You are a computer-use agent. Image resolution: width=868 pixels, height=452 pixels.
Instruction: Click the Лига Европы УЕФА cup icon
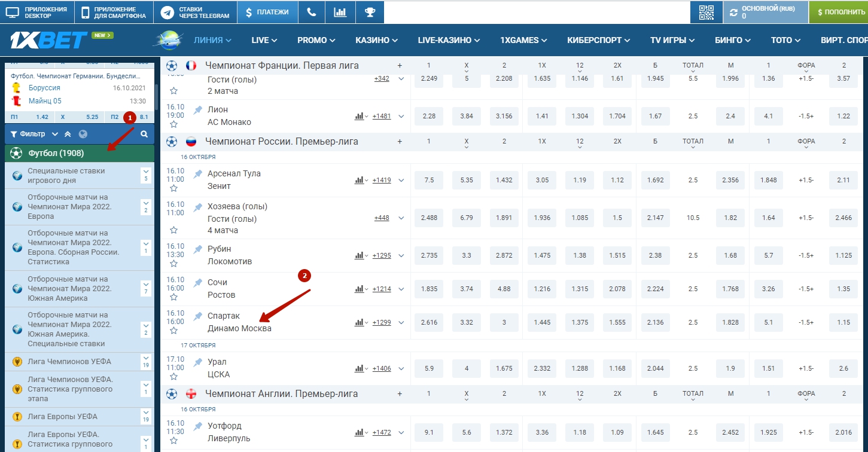17,417
